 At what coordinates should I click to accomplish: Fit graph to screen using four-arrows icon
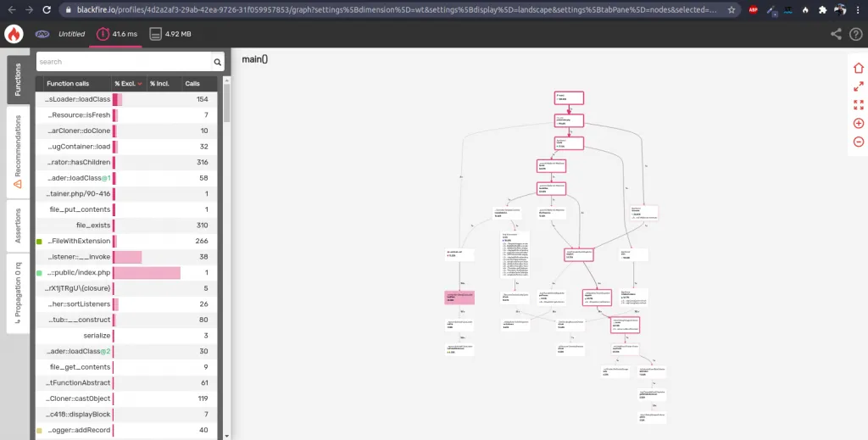pos(858,105)
